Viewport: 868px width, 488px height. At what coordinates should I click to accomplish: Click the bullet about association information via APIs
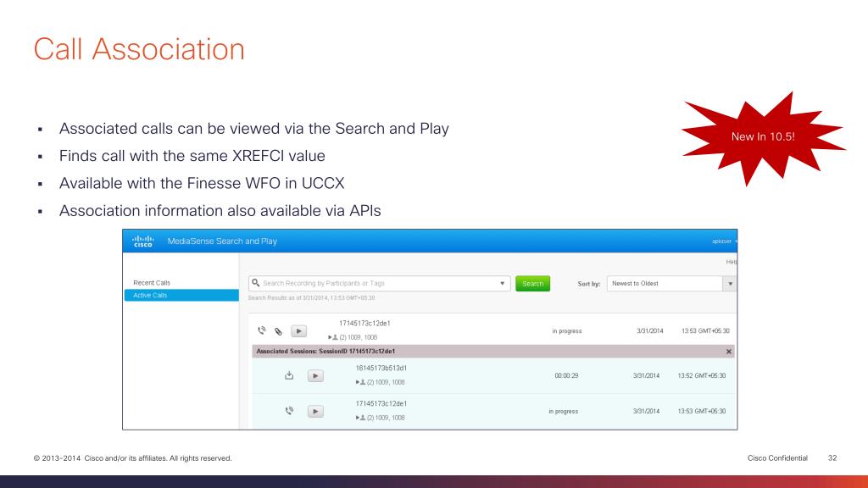[220, 211]
